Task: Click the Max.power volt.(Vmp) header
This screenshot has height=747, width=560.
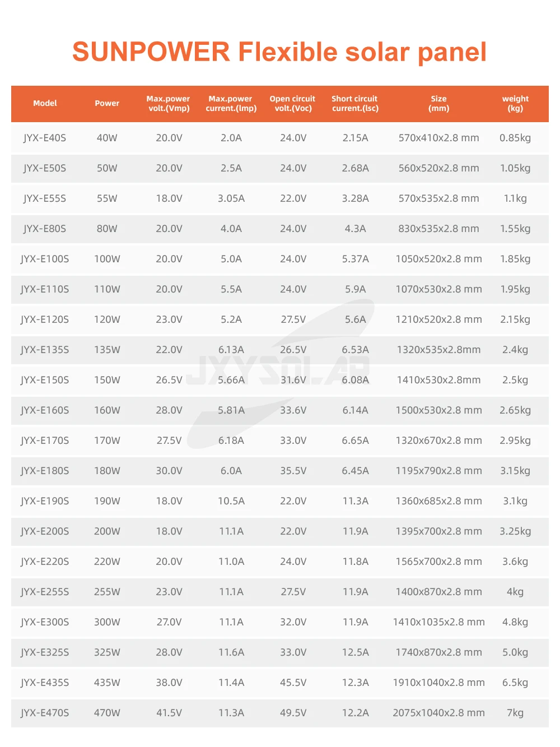Action: (169, 104)
